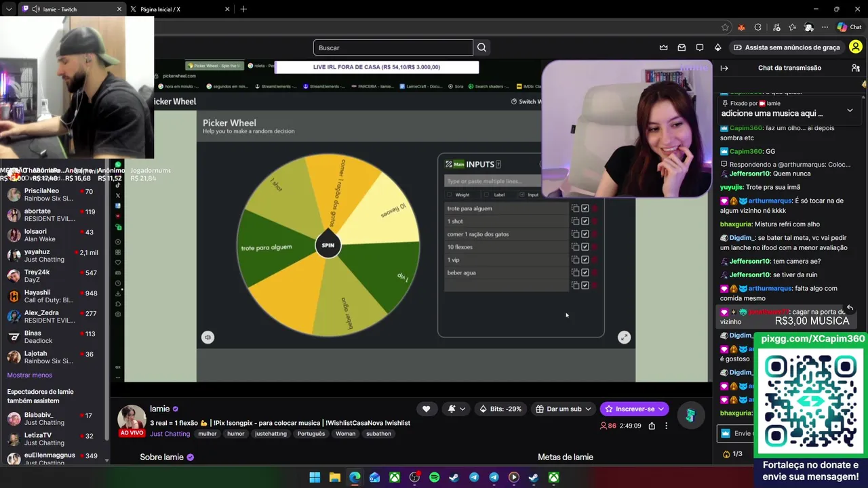
Task: Uncheck the 'beber agua' entry checkbox
Action: coord(585,273)
